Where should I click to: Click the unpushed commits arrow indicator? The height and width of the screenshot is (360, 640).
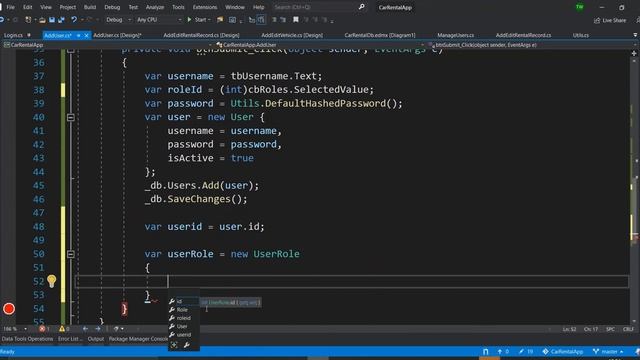(503, 352)
